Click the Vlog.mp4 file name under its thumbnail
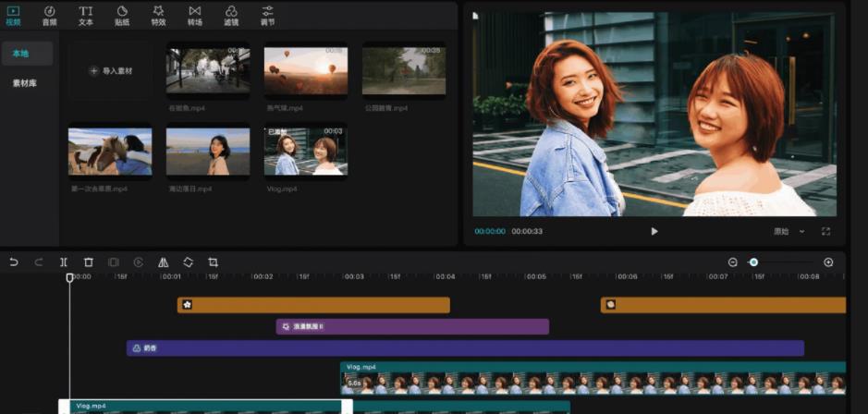This screenshot has height=414, width=868. (282, 189)
